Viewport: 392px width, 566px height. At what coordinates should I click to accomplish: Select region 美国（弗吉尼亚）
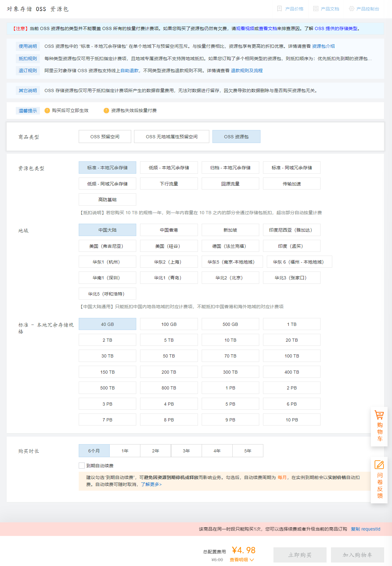coord(107,246)
